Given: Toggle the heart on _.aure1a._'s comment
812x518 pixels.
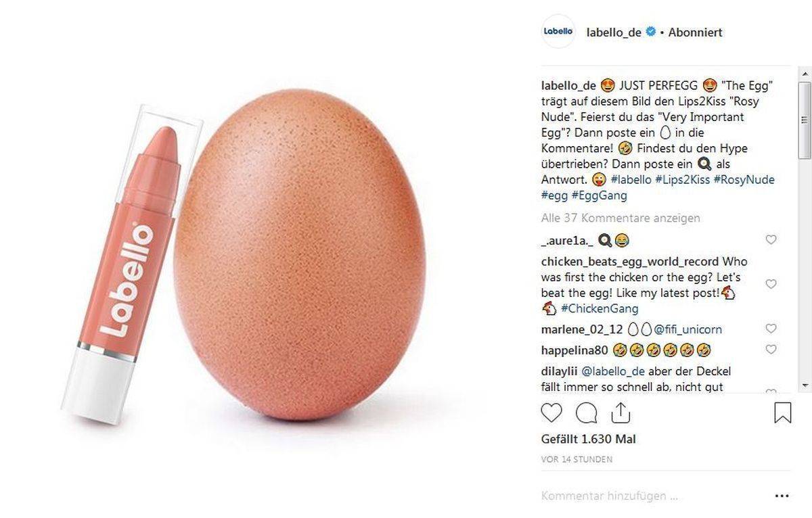Looking at the screenshot, I should (x=771, y=239).
